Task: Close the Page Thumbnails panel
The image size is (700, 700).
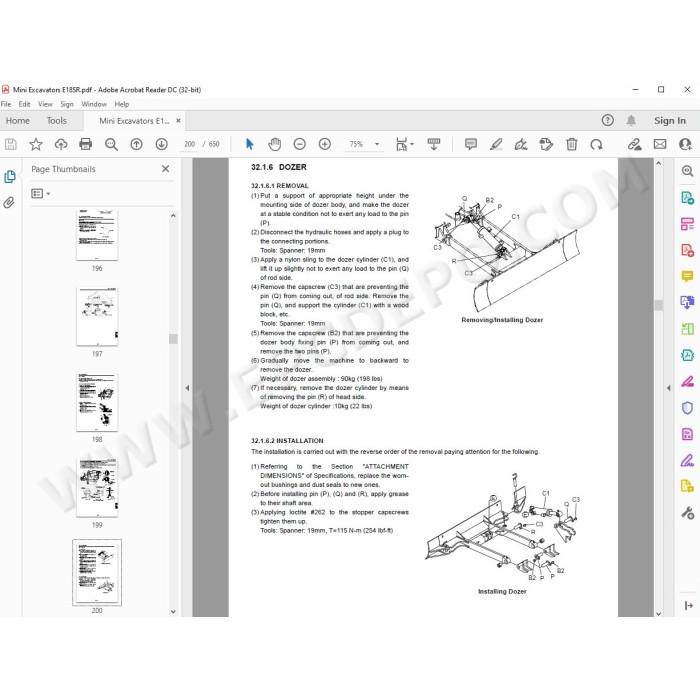Action: pyautogui.click(x=166, y=169)
